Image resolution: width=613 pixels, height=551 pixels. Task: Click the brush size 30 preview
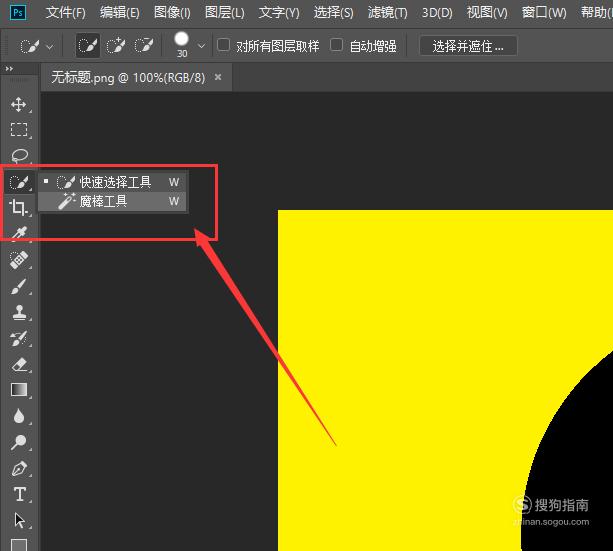click(182, 45)
